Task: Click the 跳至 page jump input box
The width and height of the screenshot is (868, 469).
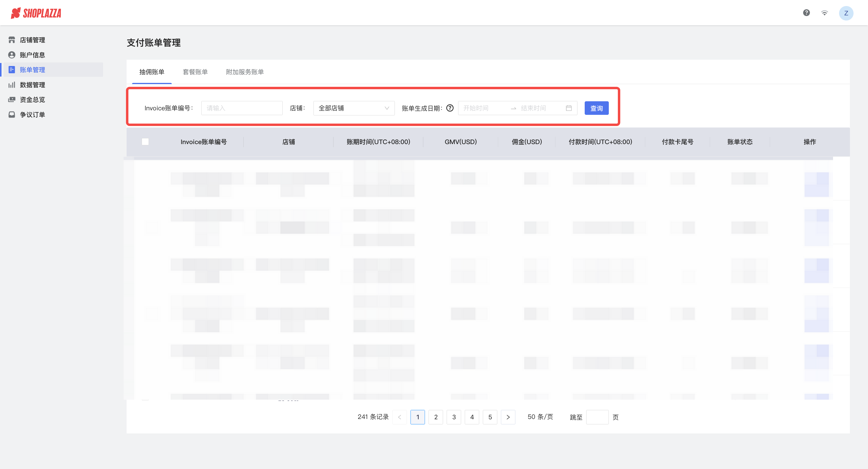Action: (x=597, y=417)
